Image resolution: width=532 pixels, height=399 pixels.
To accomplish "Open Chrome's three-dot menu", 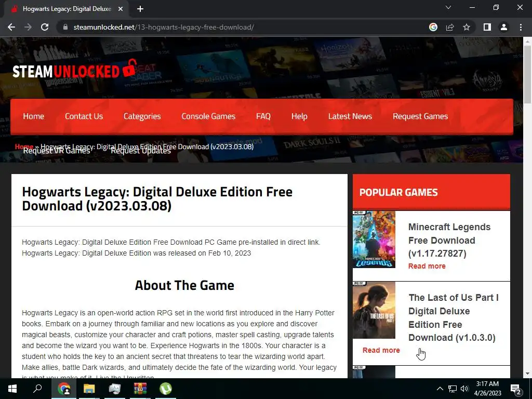I will [x=521, y=27].
